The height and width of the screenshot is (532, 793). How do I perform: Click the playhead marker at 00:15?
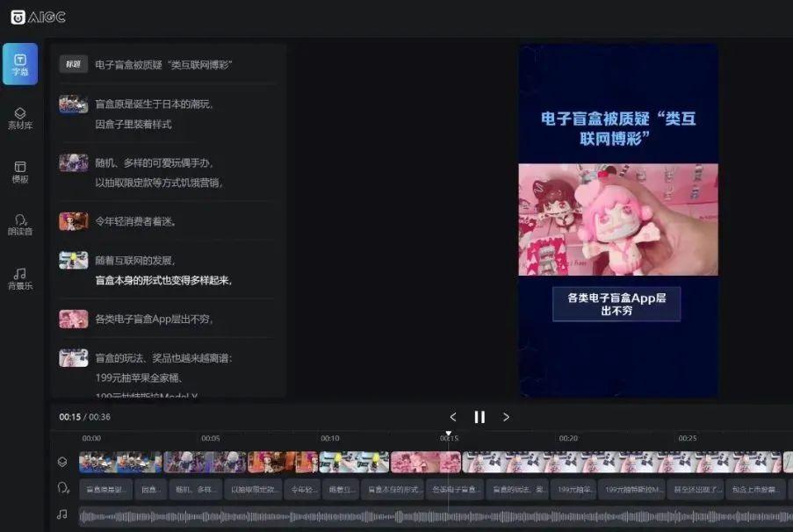(448, 435)
